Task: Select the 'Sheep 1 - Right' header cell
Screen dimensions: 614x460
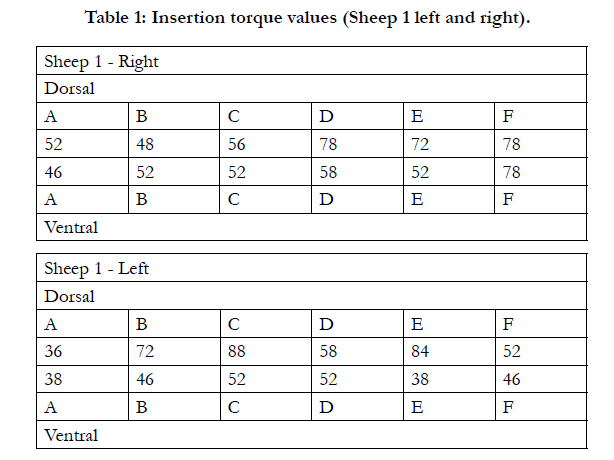Action: coord(312,61)
